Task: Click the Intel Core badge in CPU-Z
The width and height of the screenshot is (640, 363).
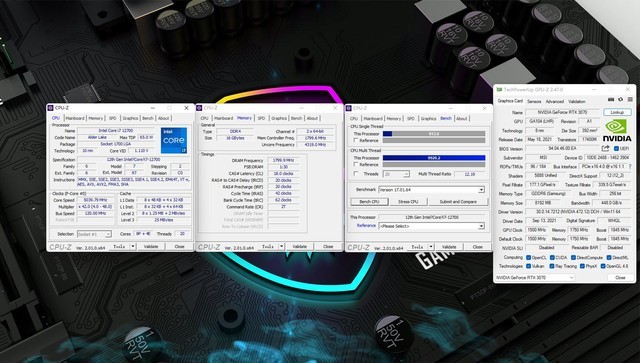Action: point(174,140)
